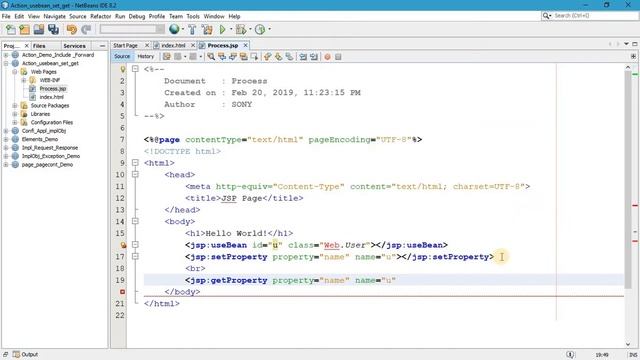The width and height of the screenshot is (640, 360).
Task: Open the project configuration combo box
Action: coord(132,29)
